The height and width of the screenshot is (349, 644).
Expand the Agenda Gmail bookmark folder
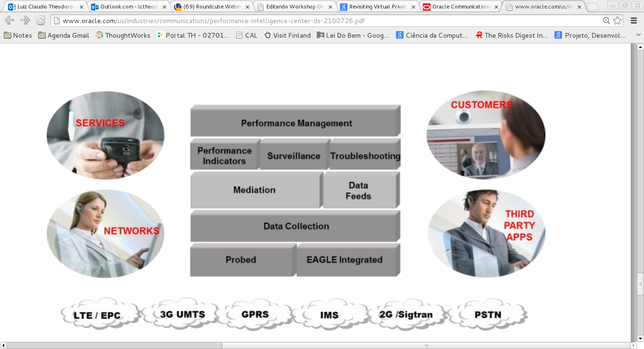(64, 35)
